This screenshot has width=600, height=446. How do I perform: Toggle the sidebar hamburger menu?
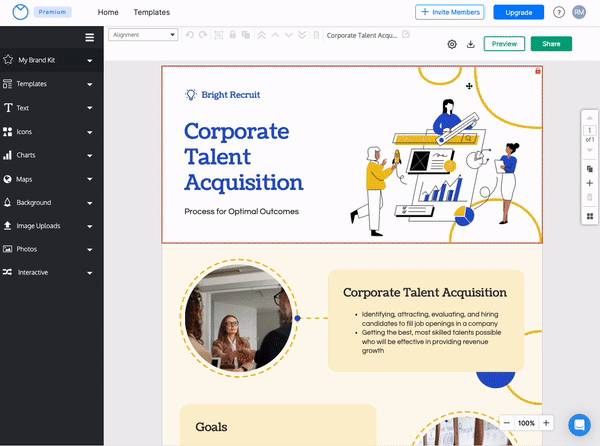[90, 37]
